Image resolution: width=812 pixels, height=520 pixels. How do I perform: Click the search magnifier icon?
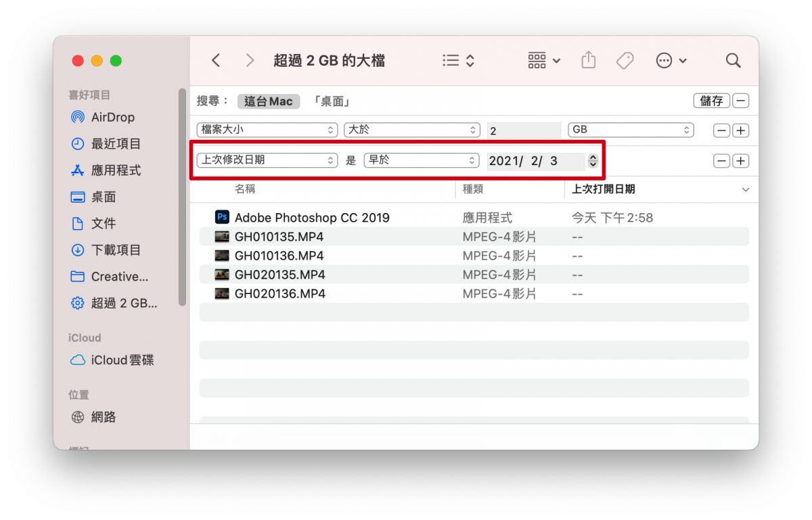click(733, 61)
